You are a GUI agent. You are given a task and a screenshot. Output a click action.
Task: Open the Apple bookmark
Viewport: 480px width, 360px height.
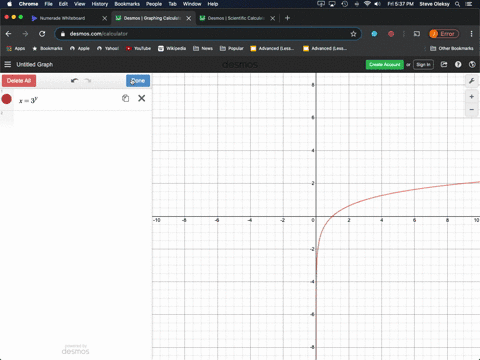pos(80,48)
